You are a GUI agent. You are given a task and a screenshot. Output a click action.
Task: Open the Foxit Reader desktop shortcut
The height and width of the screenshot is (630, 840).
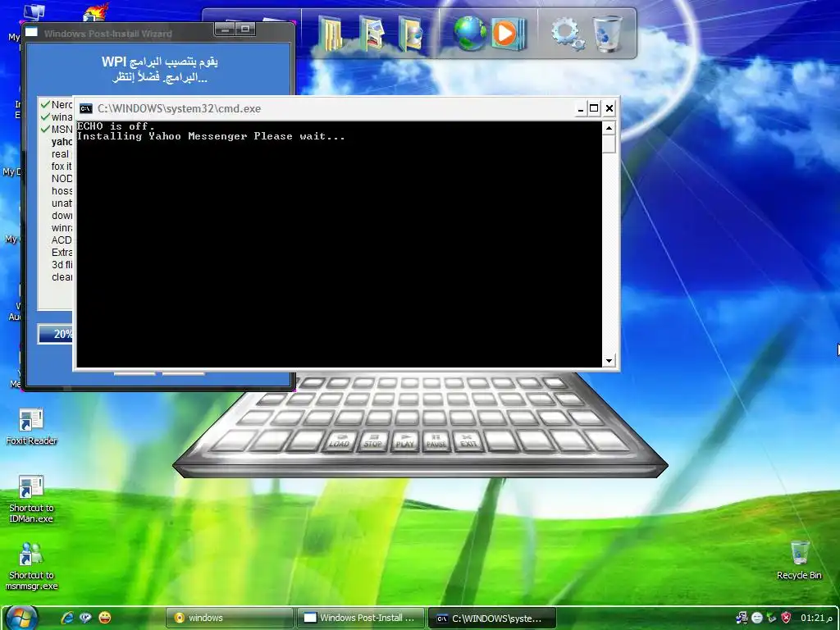(31, 427)
